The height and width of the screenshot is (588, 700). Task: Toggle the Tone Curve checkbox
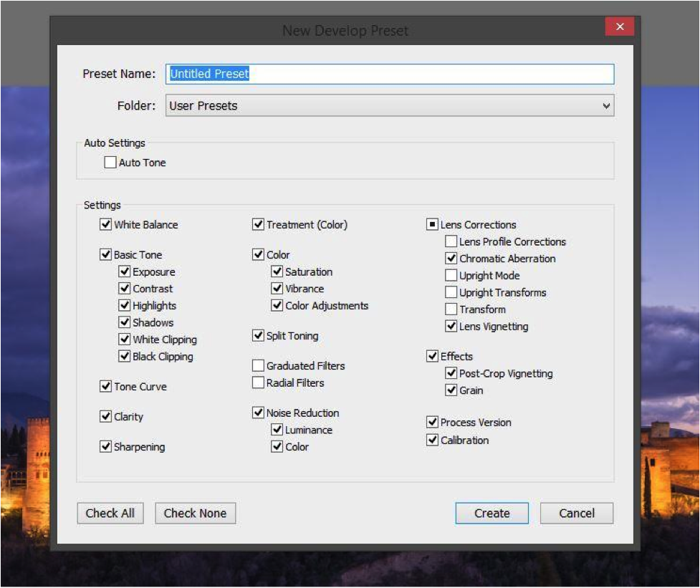106,386
